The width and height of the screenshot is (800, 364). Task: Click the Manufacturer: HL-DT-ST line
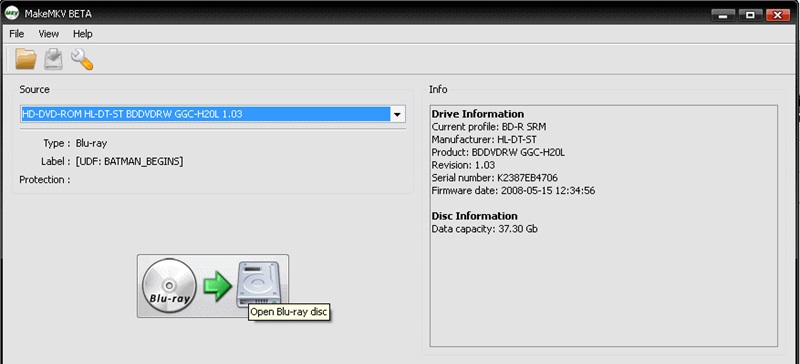484,139
